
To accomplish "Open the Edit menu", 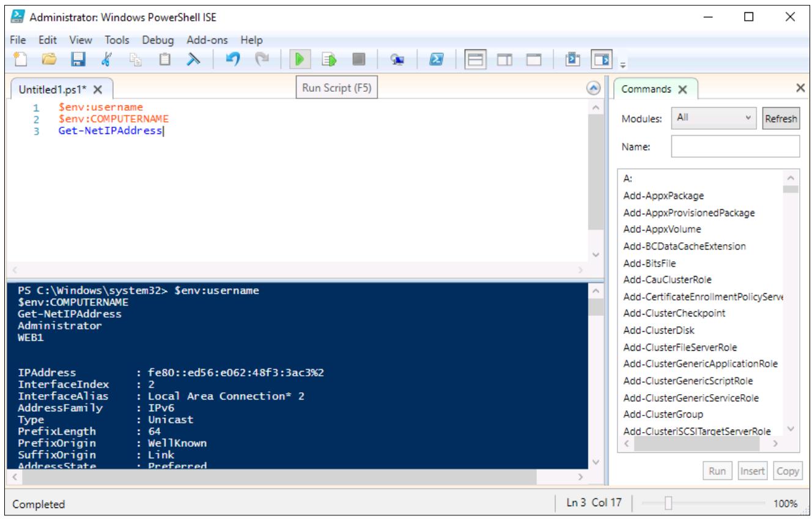I will pyautogui.click(x=48, y=40).
